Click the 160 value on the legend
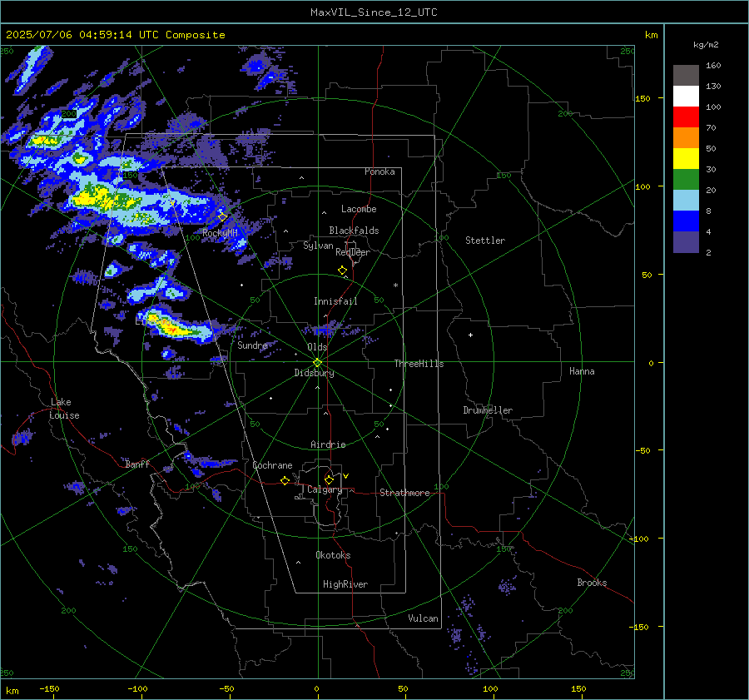The width and height of the screenshot is (749, 700). 713,66
